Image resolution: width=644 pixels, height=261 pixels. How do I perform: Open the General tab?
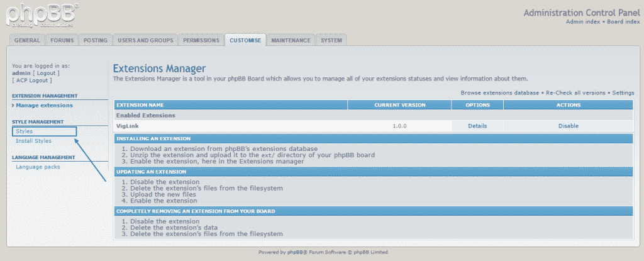[x=27, y=40]
